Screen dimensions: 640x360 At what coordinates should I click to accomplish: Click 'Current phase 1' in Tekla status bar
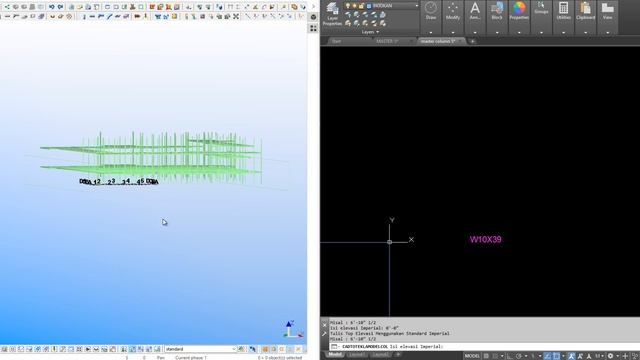191,358
